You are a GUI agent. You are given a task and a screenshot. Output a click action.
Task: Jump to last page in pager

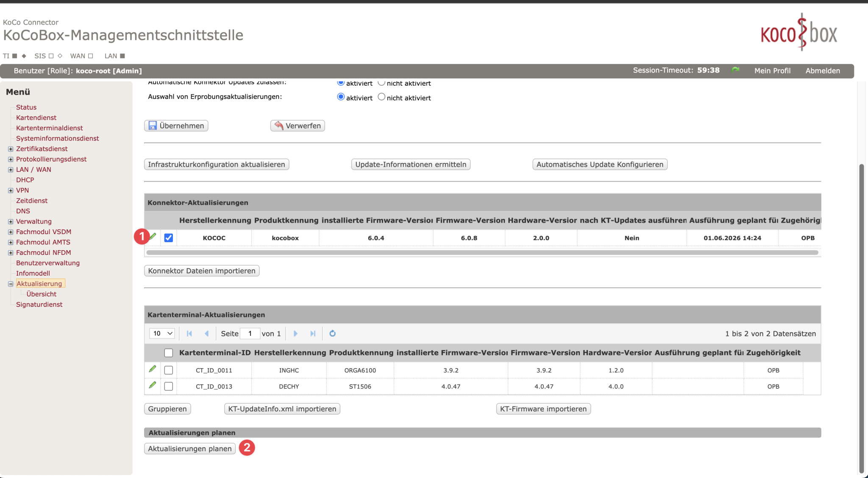click(313, 333)
